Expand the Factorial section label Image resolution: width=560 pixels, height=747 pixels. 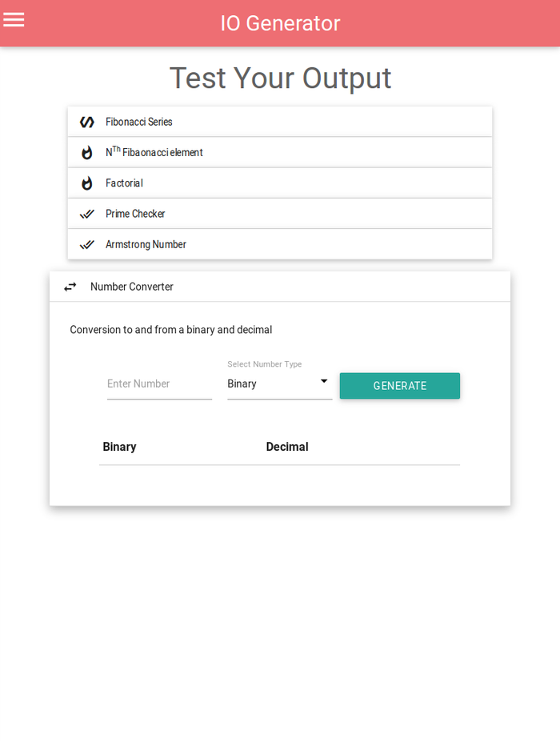point(124,183)
